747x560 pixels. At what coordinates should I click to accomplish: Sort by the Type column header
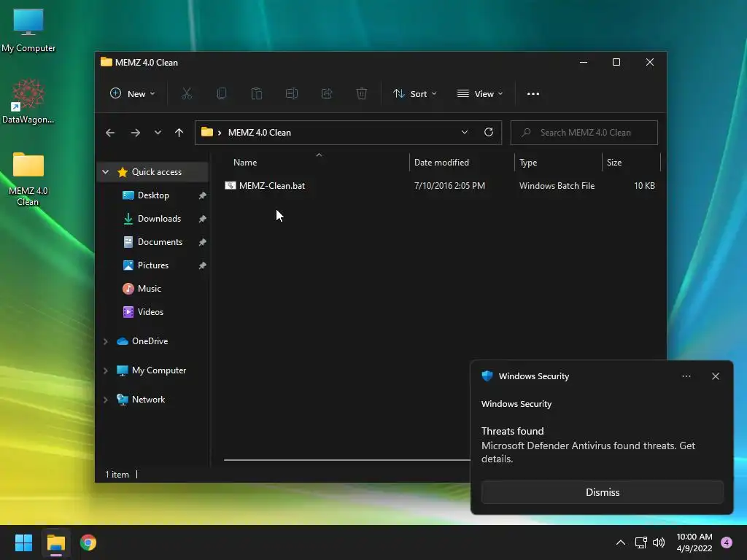(x=558, y=163)
